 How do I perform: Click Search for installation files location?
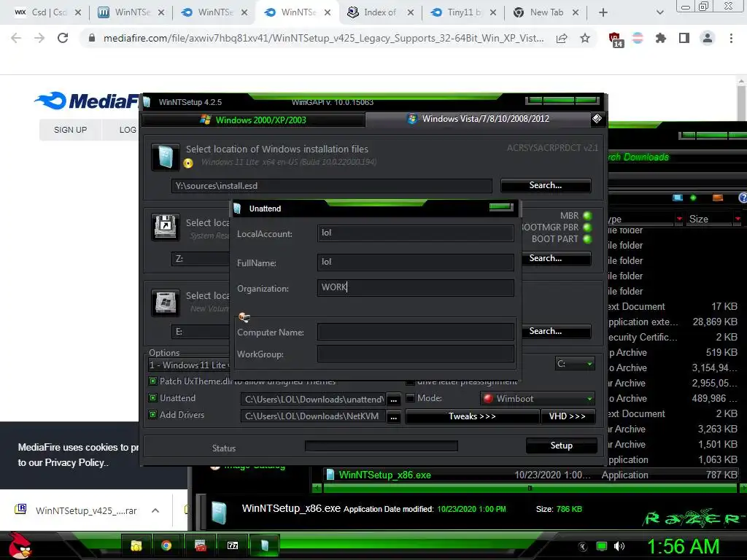tap(546, 185)
